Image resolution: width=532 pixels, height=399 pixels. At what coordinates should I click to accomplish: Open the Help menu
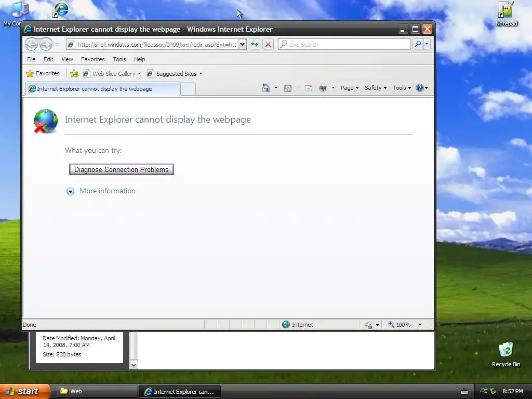139,59
